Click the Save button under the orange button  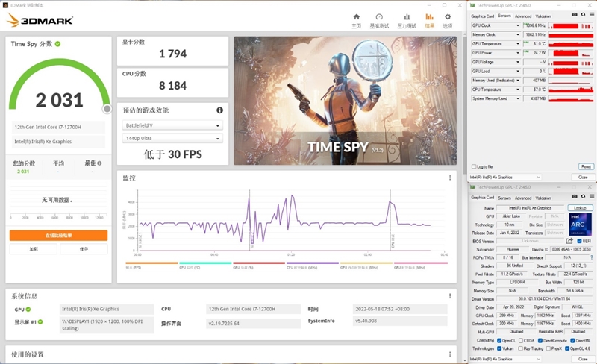click(x=84, y=249)
